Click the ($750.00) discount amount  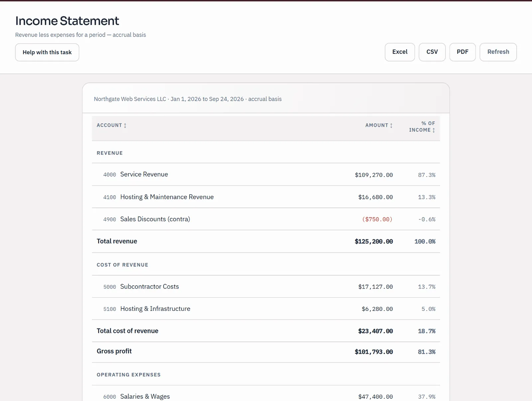click(x=377, y=219)
